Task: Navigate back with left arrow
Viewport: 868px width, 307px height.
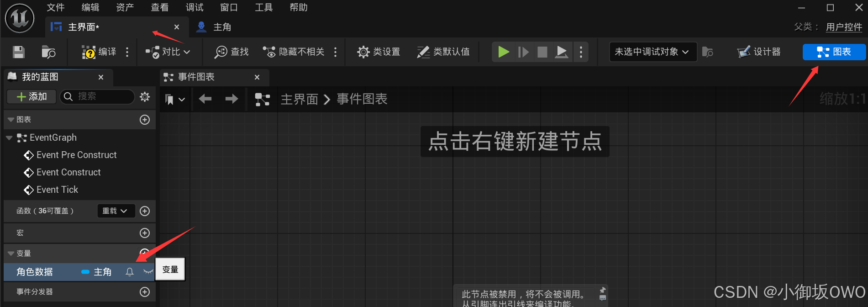Action: 205,99
